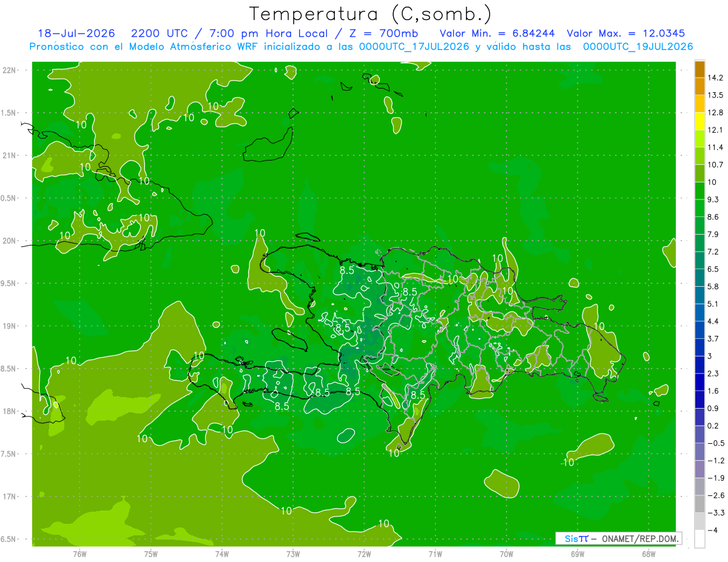Click the '9.3' color scale value
Image resolution: width=728 pixels, height=562 pixels.
(x=713, y=199)
